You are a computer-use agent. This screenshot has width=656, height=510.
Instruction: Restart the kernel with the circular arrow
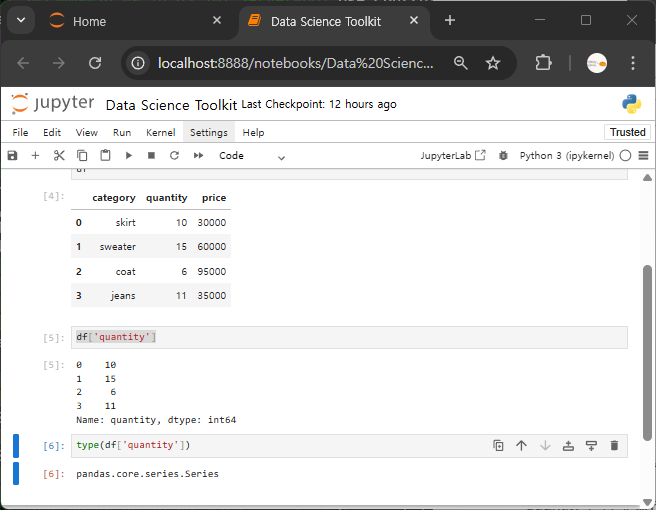pos(174,156)
